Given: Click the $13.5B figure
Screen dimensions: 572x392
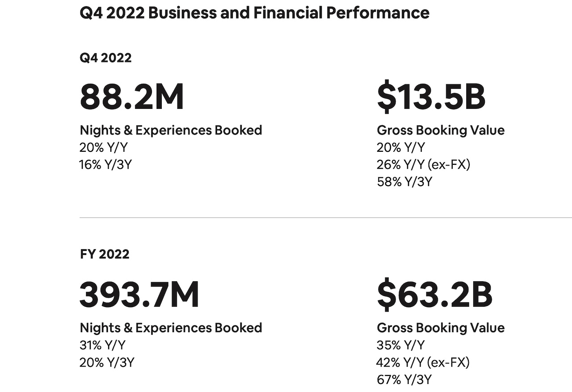Looking at the screenshot, I should pos(431,97).
